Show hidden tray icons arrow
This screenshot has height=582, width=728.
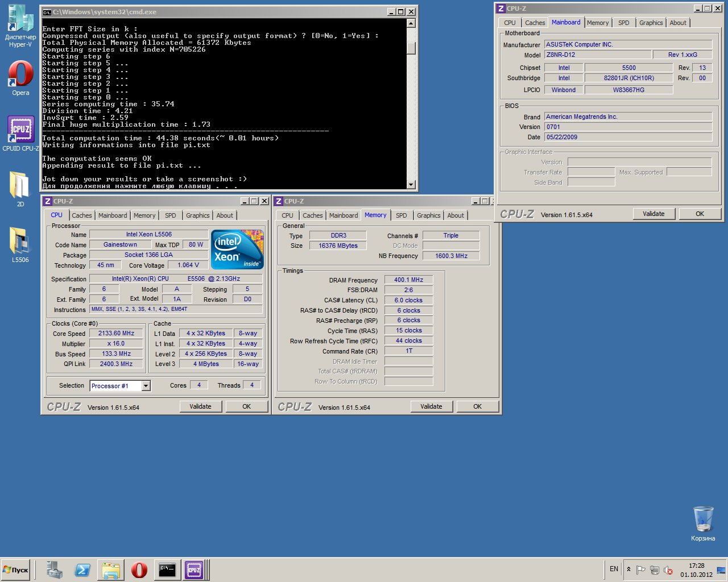(x=628, y=569)
